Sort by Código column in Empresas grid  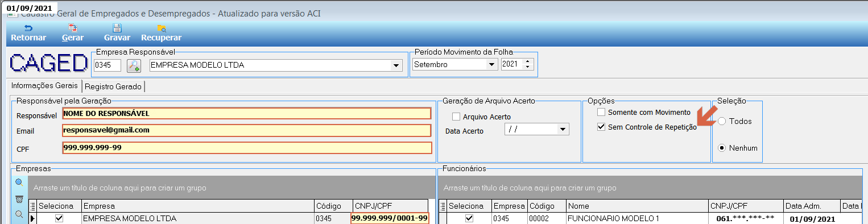[333, 206]
